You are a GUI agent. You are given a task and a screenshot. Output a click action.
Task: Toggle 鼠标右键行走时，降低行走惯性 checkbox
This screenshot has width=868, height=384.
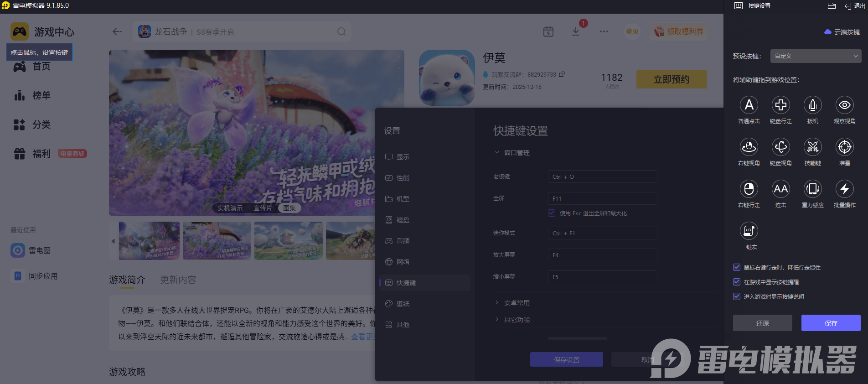tap(736, 267)
